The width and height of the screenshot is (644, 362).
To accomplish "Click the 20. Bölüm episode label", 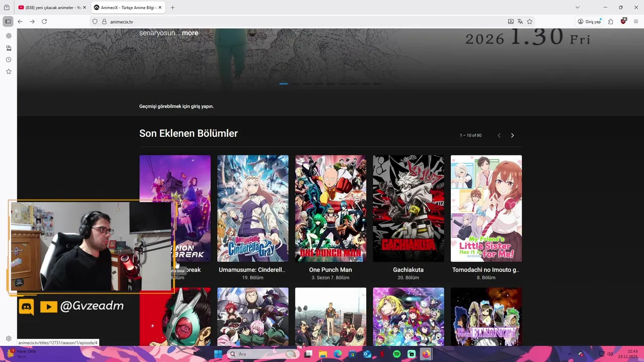I will [409, 278].
